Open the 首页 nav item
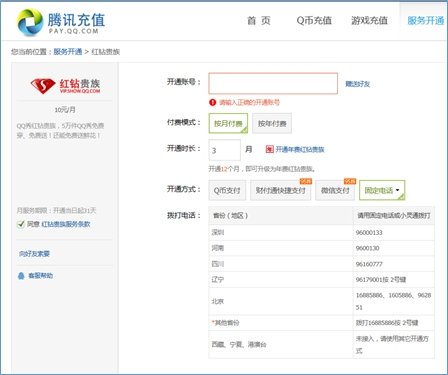 (259, 21)
